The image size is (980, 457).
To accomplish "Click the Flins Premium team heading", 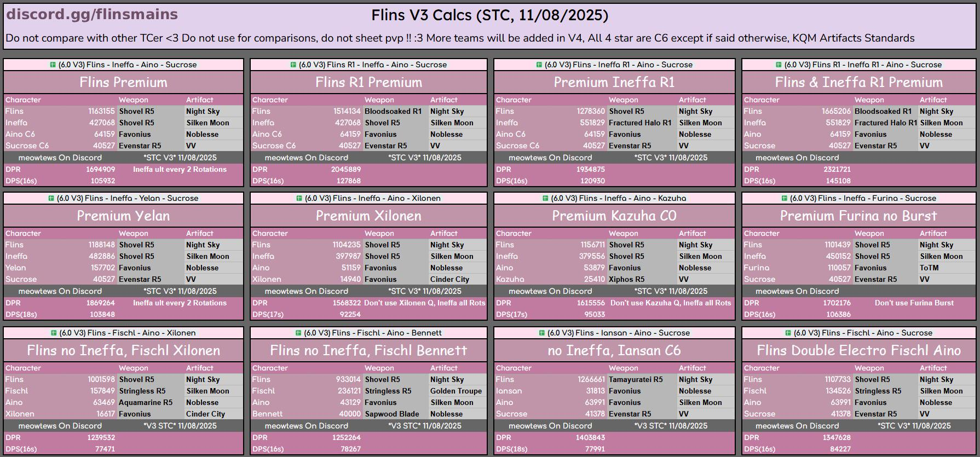I will click(x=123, y=82).
